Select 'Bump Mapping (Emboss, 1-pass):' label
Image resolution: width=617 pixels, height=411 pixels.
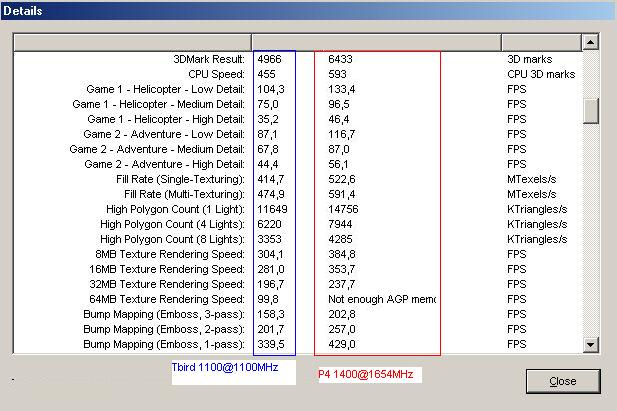point(164,344)
